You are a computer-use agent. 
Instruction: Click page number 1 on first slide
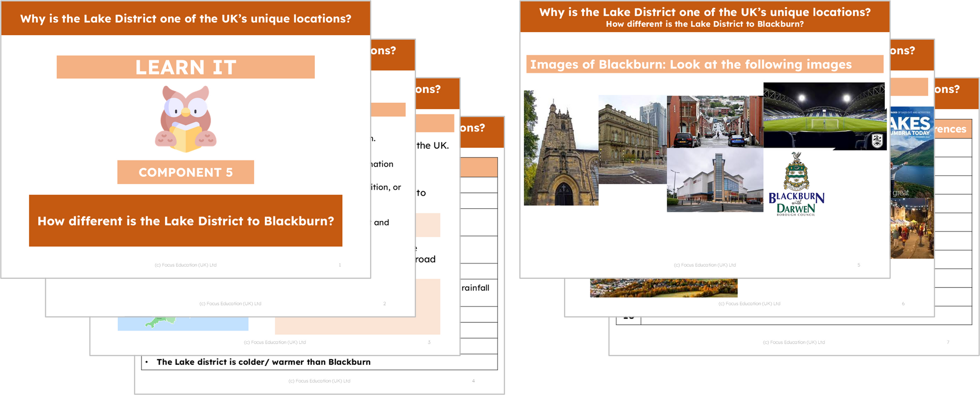tap(340, 265)
